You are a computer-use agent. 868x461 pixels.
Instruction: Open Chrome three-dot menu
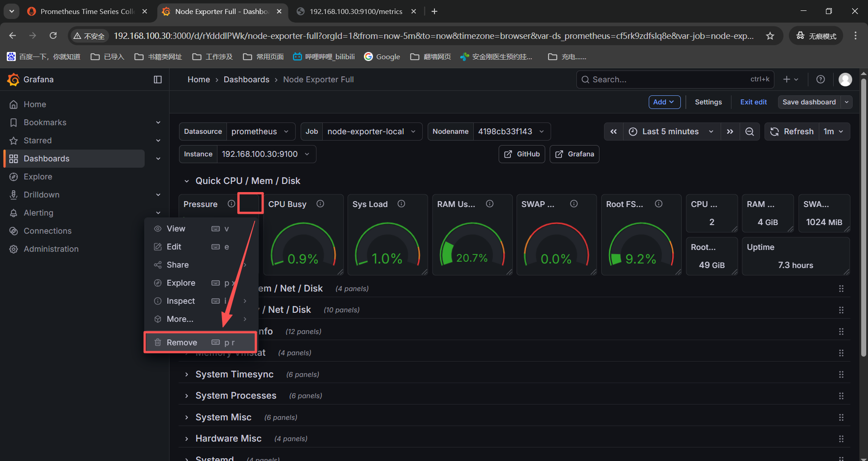pos(855,36)
